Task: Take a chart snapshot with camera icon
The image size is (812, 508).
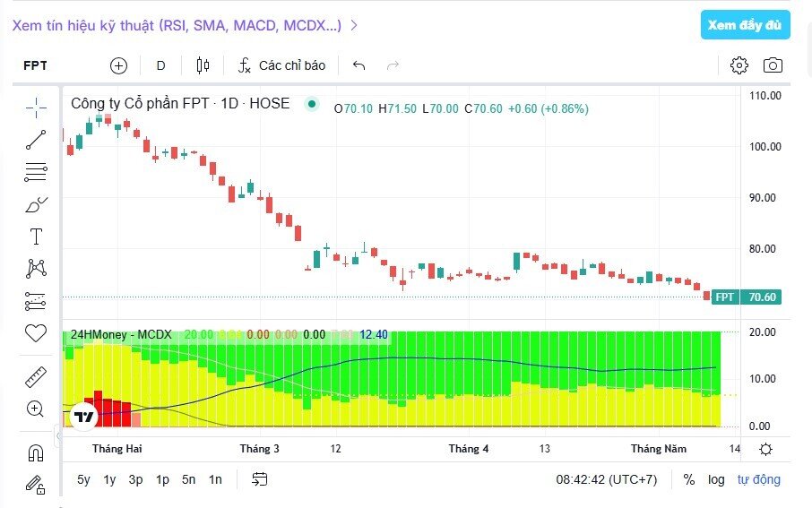Action: click(x=773, y=65)
